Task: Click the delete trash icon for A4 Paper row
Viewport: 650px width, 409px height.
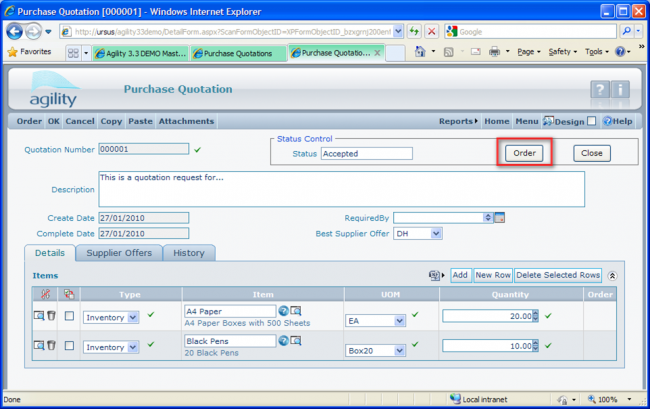Action: tap(51, 316)
